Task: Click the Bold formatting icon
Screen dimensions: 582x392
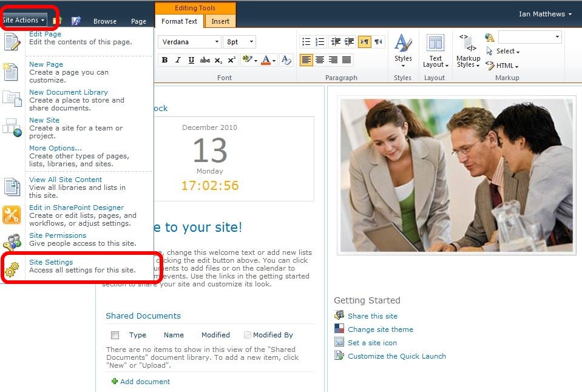Action: [x=164, y=60]
